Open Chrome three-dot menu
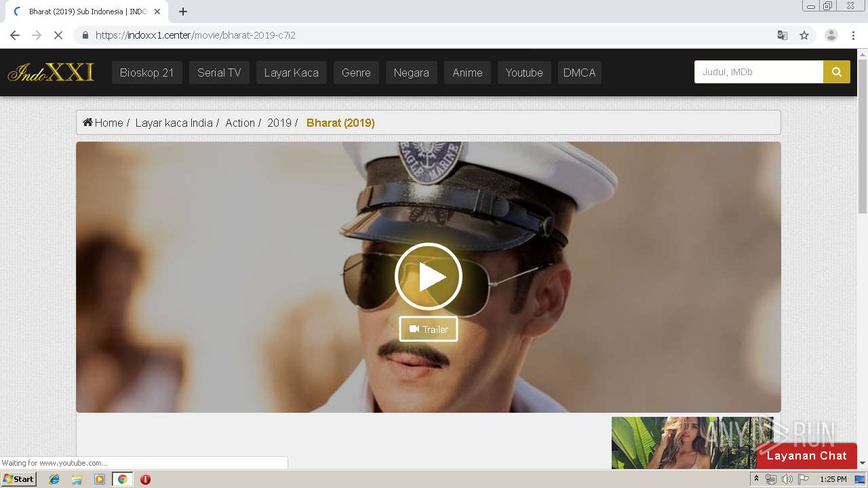868x488 pixels. pos(854,35)
